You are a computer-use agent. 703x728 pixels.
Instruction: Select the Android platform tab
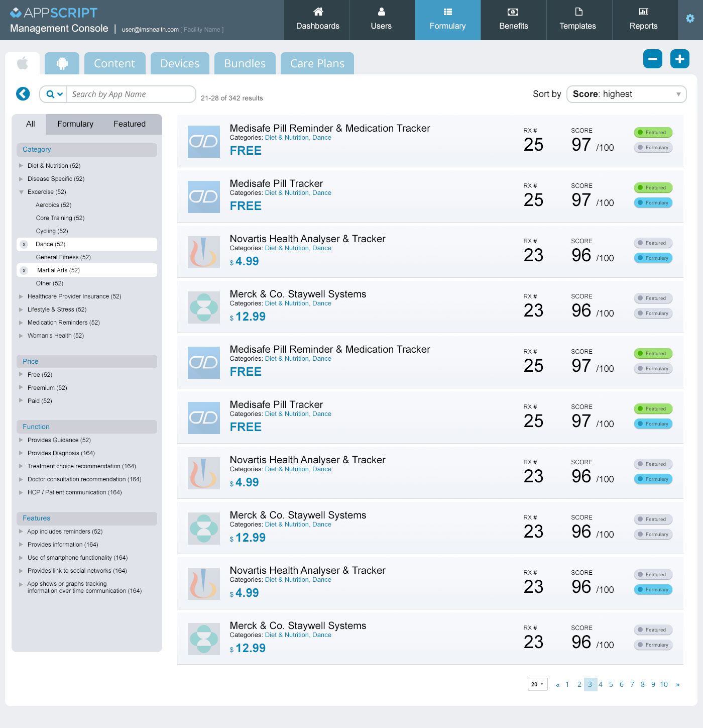click(62, 63)
